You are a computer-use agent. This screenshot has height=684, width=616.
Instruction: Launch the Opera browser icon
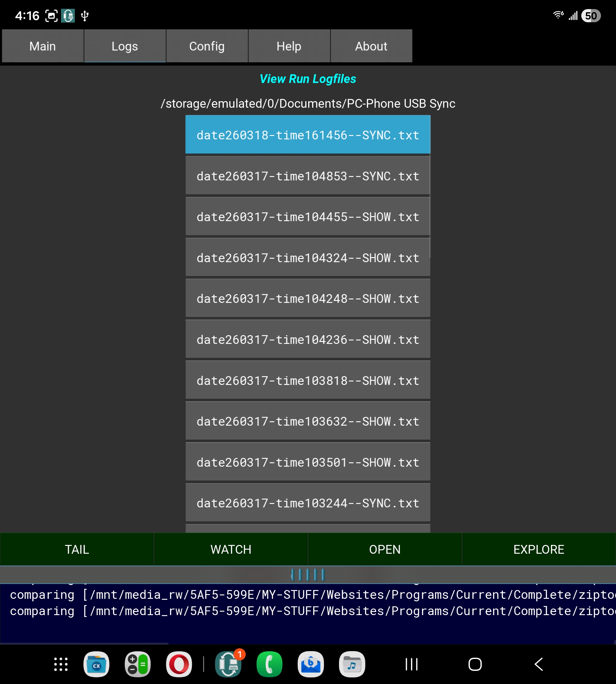pos(179,664)
